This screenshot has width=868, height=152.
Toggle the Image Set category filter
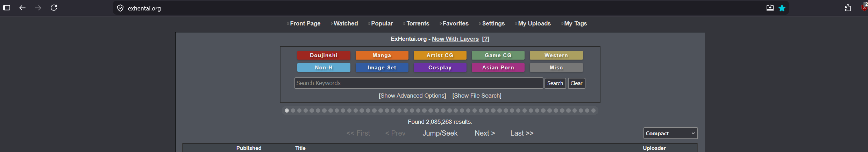pyautogui.click(x=382, y=68)
